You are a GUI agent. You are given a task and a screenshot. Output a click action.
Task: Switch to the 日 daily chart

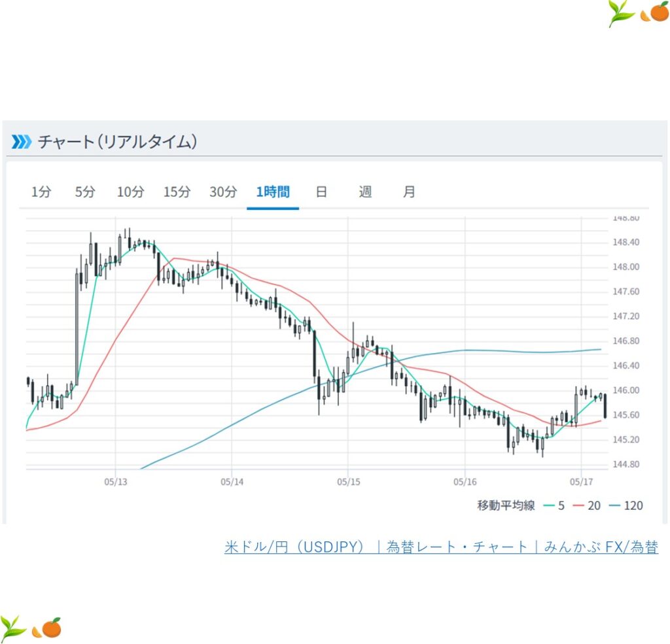pos(321,192)
